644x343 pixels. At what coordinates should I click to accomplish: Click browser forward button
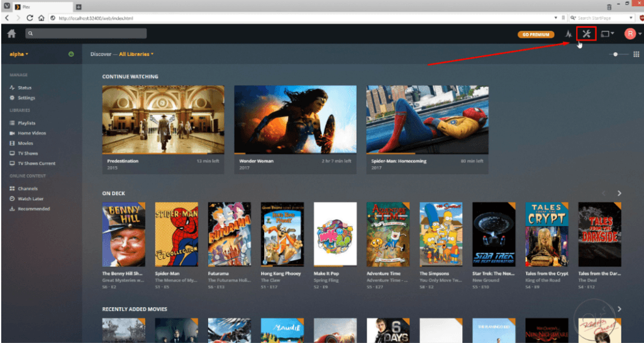click(18, 18)
